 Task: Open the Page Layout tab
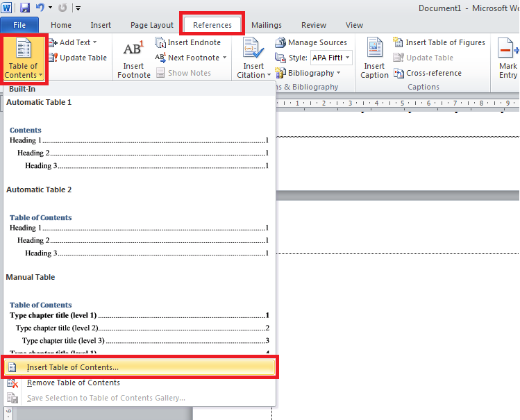click(152, 25)
